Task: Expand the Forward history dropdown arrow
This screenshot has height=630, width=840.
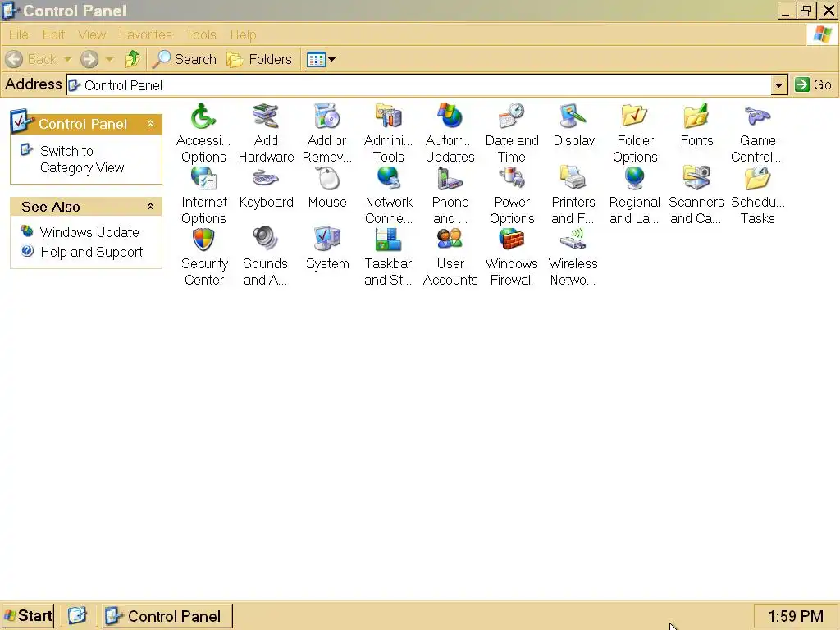Action: (x=109, y=59)
